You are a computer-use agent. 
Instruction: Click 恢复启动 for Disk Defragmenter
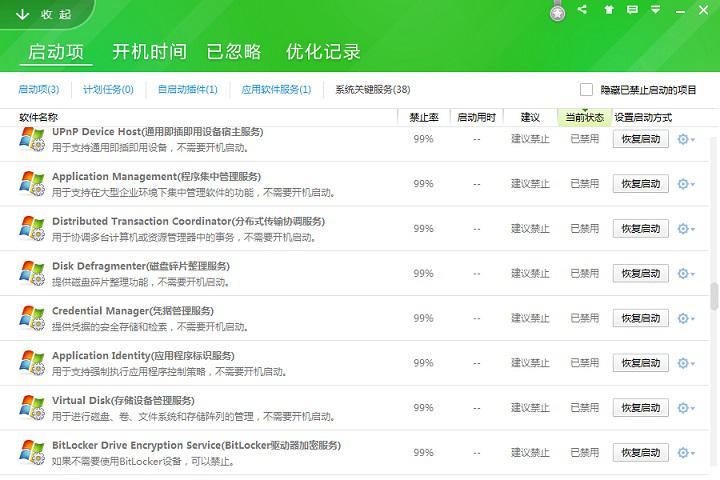pos(641,273)
